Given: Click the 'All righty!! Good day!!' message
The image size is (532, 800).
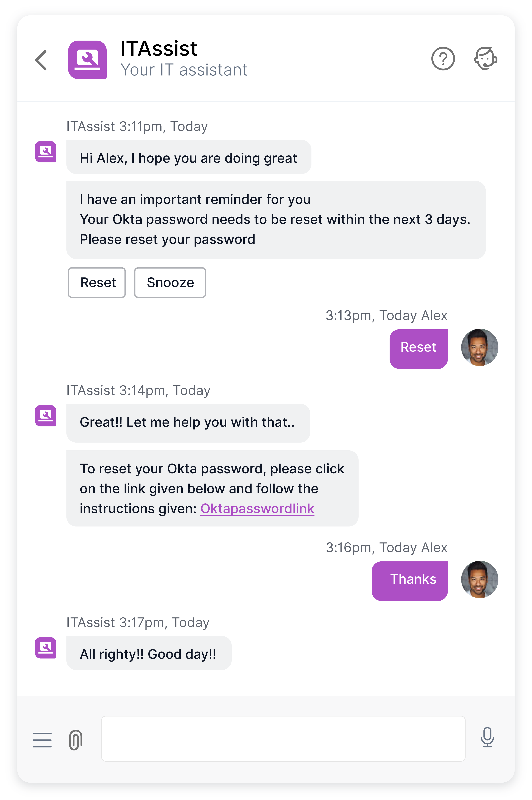Looking at the screenshot, I should (x=149, y=653).
